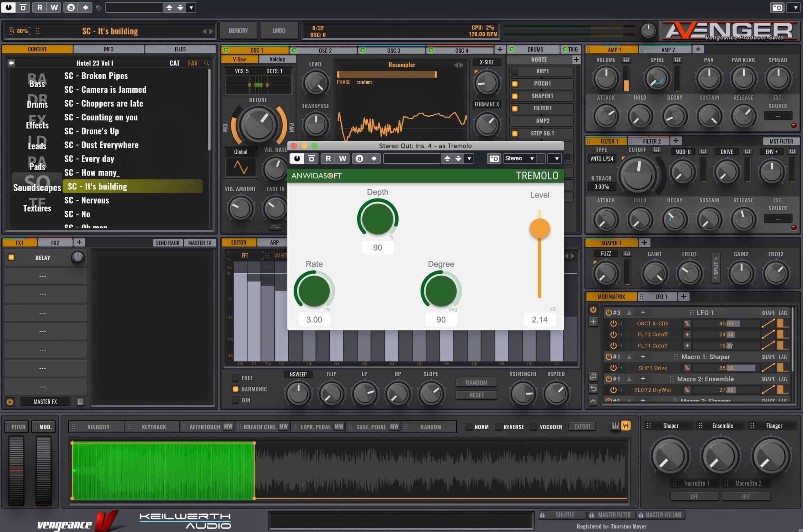Switch to the ARP tab next to EDITOR
The image size is (803, 532).
pyautogui.click(x=274, y=243)
